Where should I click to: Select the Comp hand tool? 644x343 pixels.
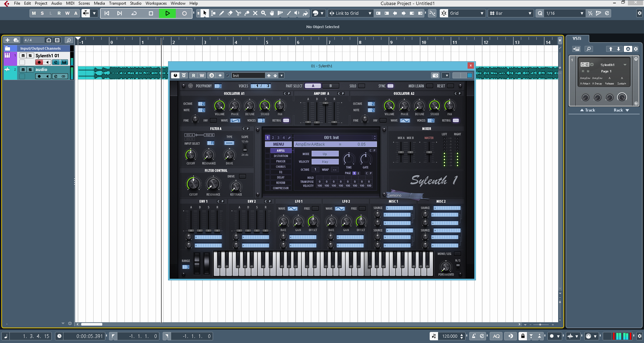tap(272, 13)
